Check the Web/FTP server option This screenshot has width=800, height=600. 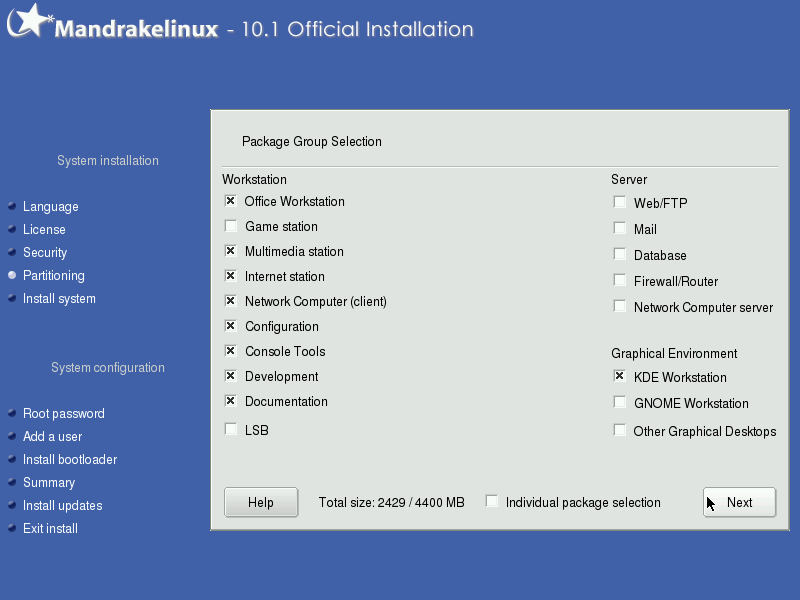tap(619, 202)
